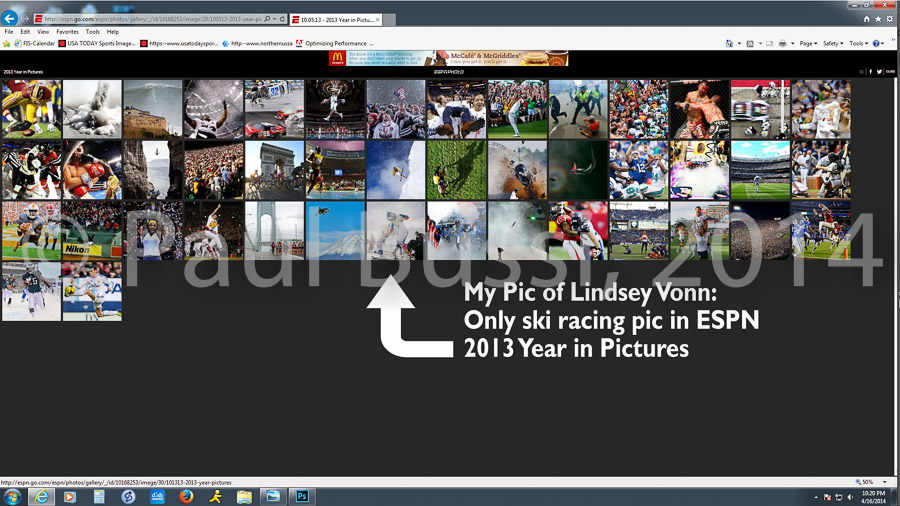
Task: Expand the Home icon dropdown arrow
Action: pyautogui.click(x=739, y=43)
